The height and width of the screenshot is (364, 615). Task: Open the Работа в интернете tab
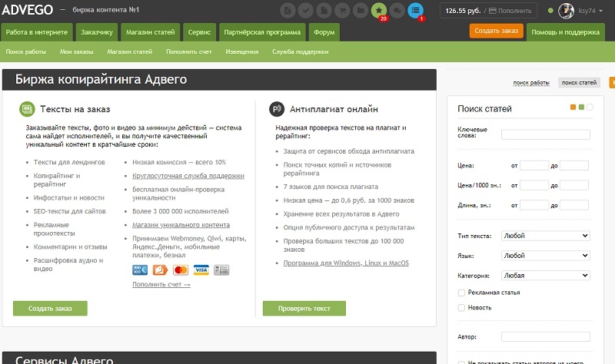[x=37, y=32]
